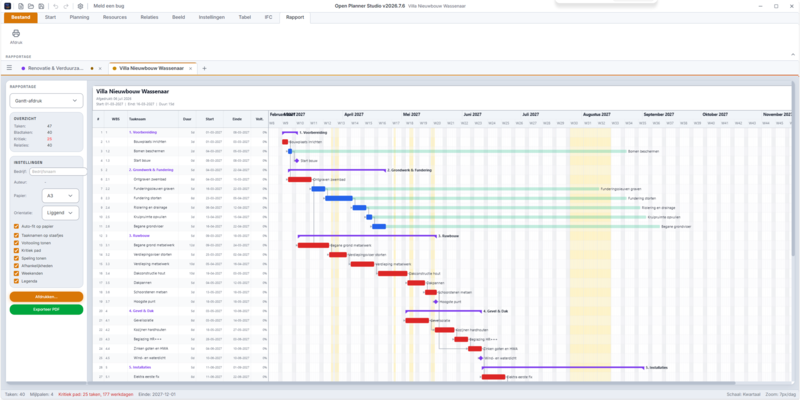
Task: Redo the last undone action
Action: (66, 6)
